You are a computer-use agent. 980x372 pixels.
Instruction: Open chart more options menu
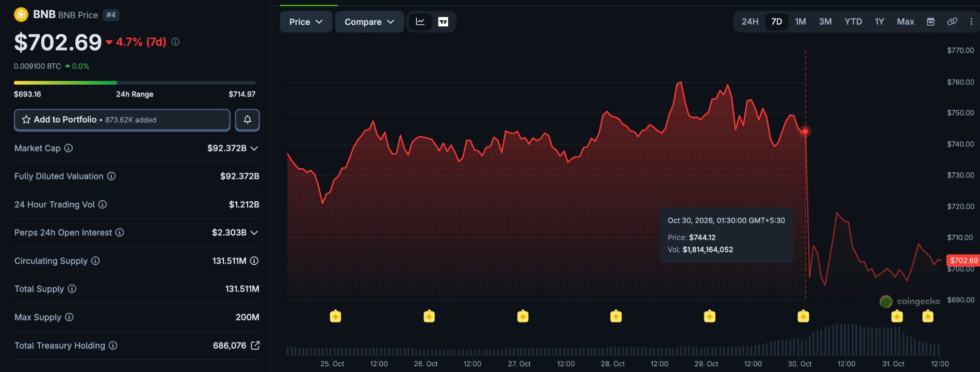coord(971,22)
